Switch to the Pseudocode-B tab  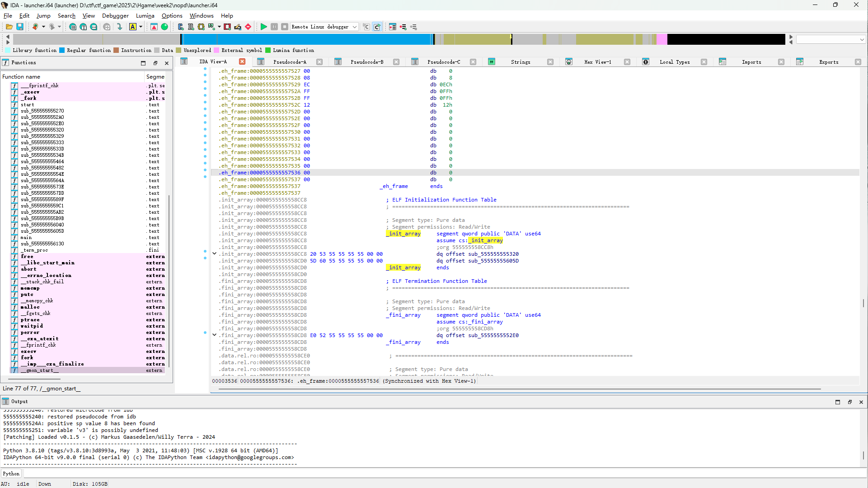coord(366,62)
